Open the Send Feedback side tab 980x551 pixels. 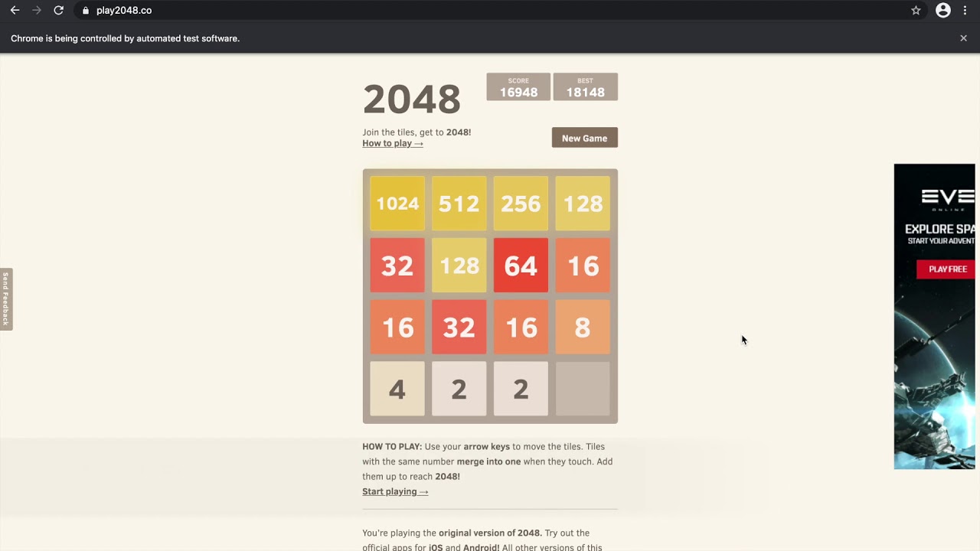[5, 299]
